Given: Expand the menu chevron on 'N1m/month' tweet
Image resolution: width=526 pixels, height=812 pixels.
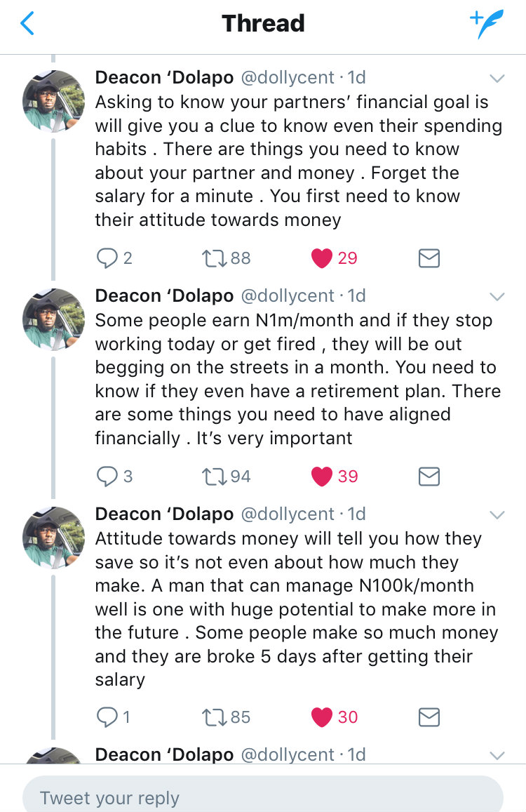Looking at the screenshot, I should tap(497, 297).
